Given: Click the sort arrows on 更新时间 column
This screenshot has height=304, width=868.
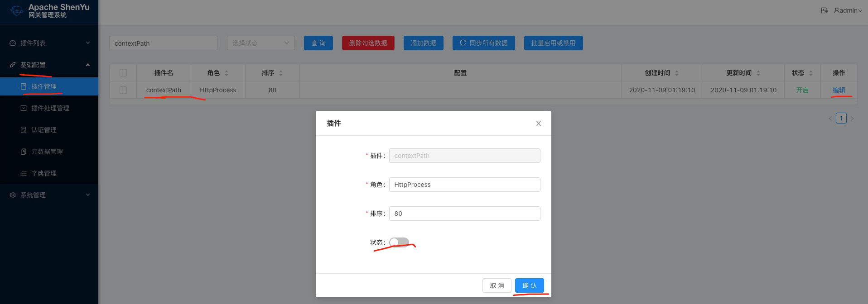Looking at the screenshot, I should pos(758,73).
